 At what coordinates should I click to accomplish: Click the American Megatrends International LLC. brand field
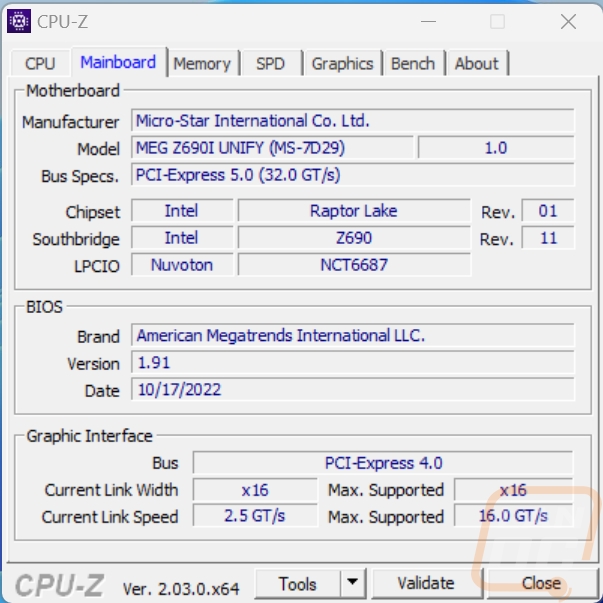(x=353, y=335)
